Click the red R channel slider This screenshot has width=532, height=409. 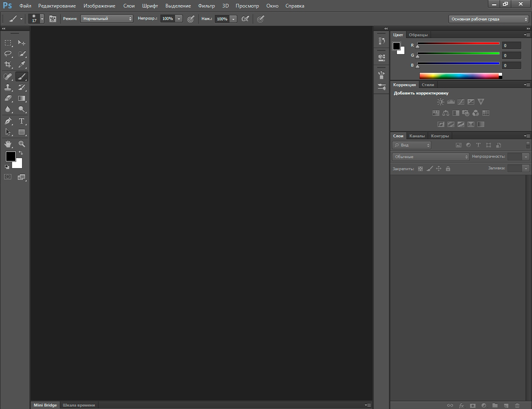(458, 44)
